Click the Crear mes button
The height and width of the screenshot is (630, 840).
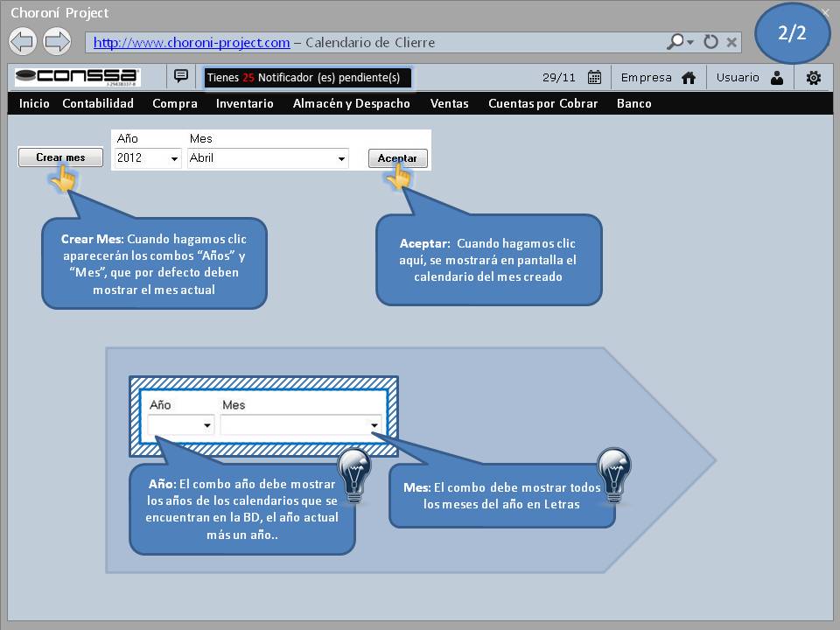(x=60, y=157)
